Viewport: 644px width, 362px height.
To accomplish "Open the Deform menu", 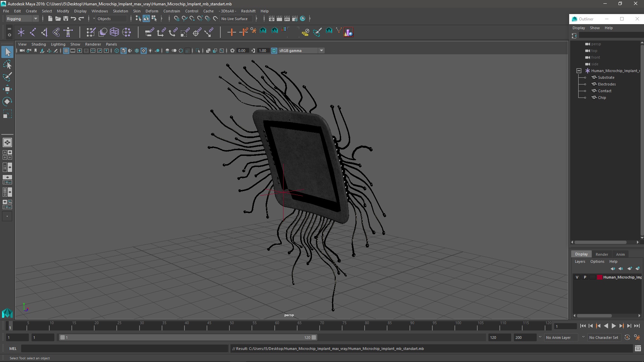I will (152, 11).
